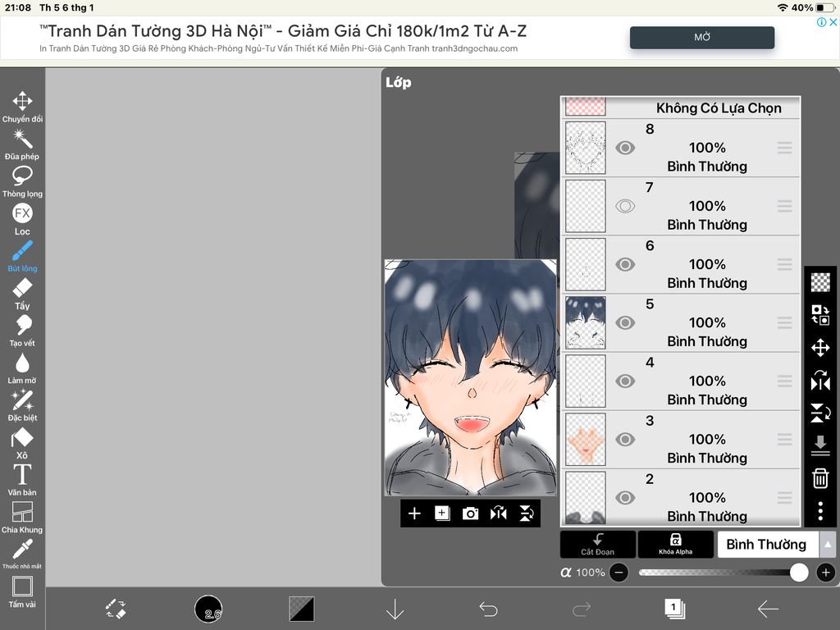Select the Thuốc nhỏ mắt eyedropper tool
The width and height of the screenshot is (840, 630).
coord(22,555)
